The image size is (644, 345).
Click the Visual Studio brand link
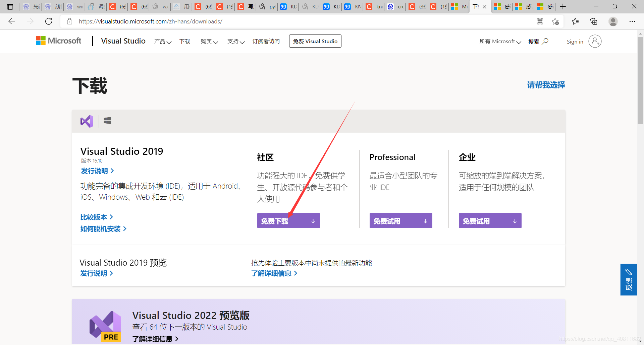click(x=123, y=41)
